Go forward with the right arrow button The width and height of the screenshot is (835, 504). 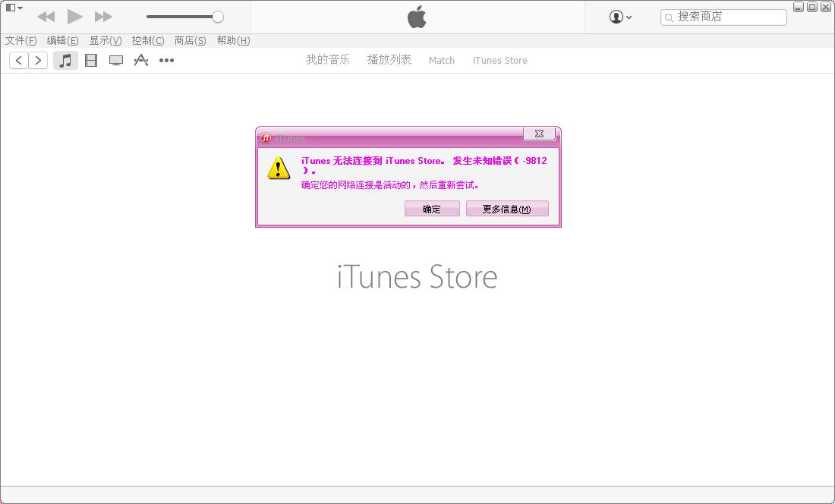point(38,60)
